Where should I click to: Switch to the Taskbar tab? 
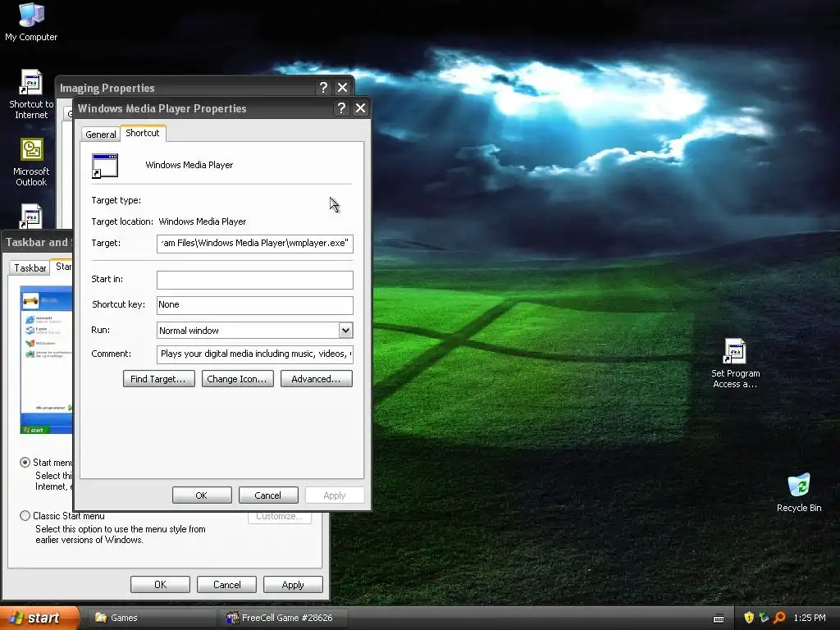click(x=30, y=268)
